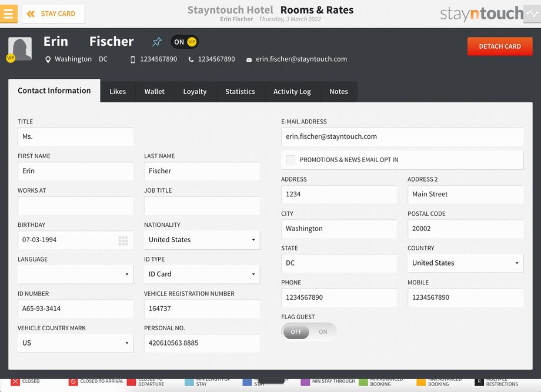Viewport: 541px width, 392px height.
Task: Click the red Closed legend icon
Action: pyautogui.click(x=15, y=381)
